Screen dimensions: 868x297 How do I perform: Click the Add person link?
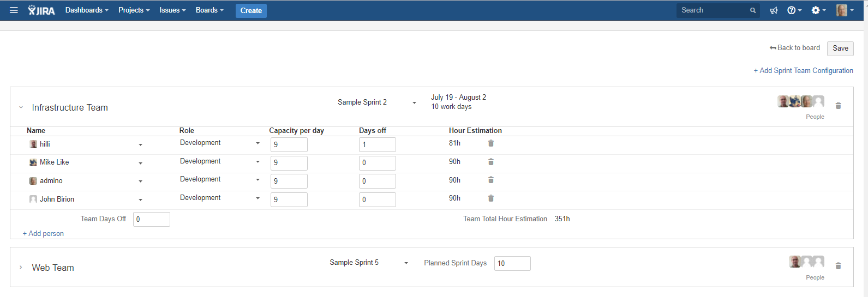tap(43, 234)
